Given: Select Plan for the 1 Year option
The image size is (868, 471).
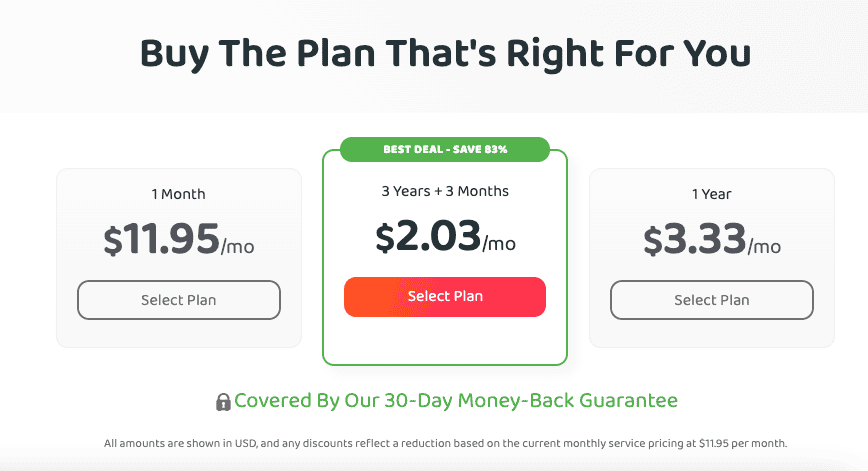Looking at the screenshot, I should 712,300.
